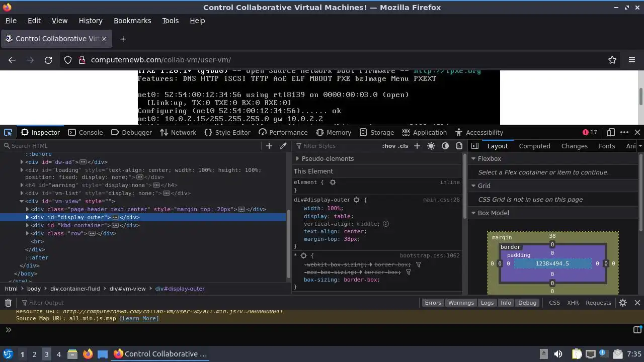The width and height of the screenshot is (644, 362).
Task: Expand the div#vm-list node
Action: pos(22,193)
